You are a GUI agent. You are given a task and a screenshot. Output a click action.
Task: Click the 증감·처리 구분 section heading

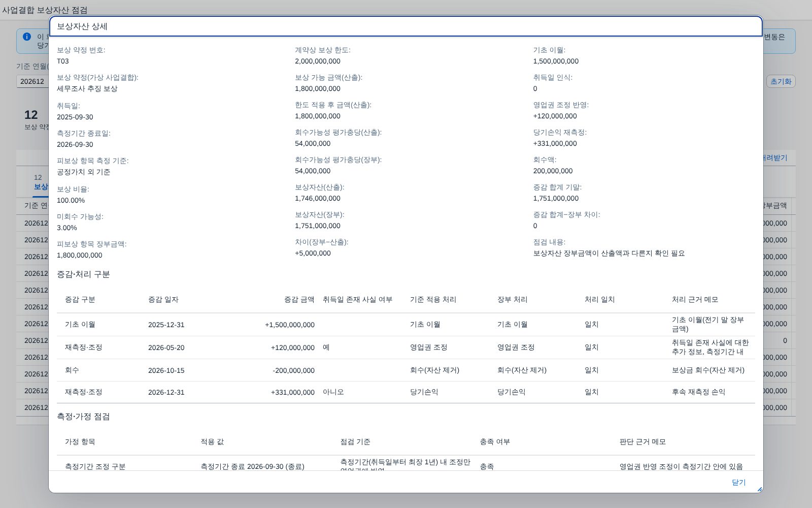click(x=83, y=274)
